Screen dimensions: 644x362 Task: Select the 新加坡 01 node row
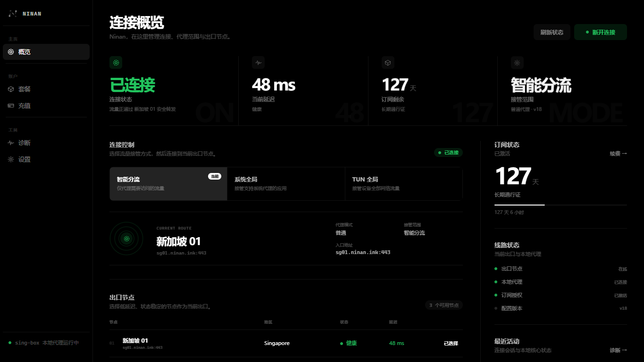pyautogui.click(x=286, y=343)
